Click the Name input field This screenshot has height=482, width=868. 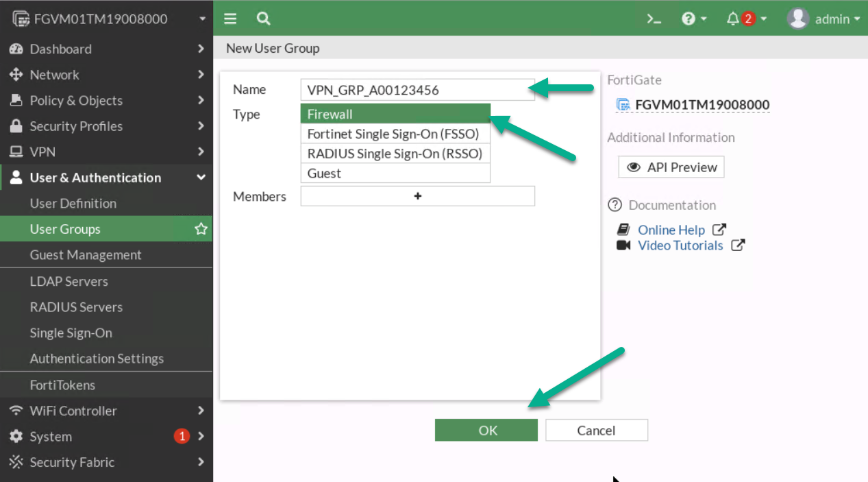coord(418,90)
